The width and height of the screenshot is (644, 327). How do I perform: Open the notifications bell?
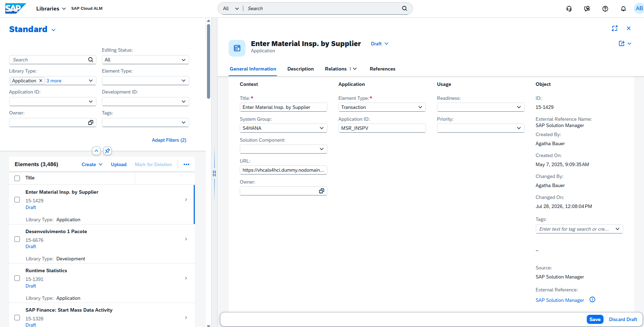point(623,9)
